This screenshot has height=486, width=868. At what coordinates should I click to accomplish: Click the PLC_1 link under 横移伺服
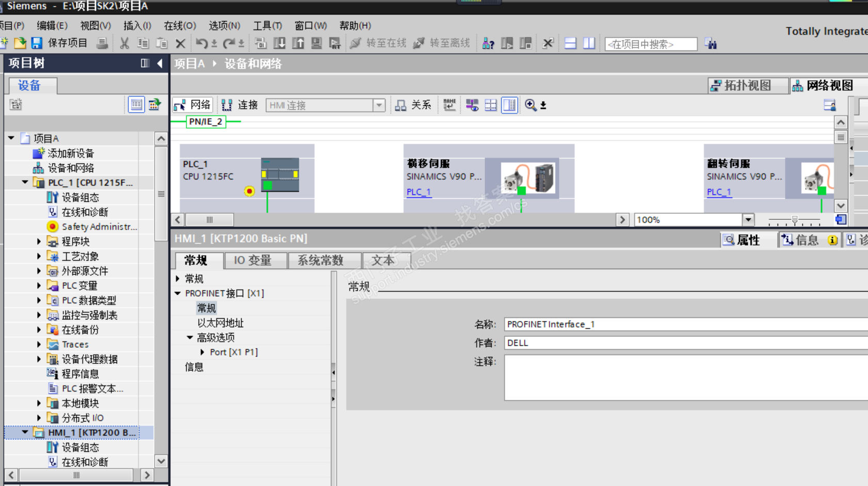tap(419, 192)
